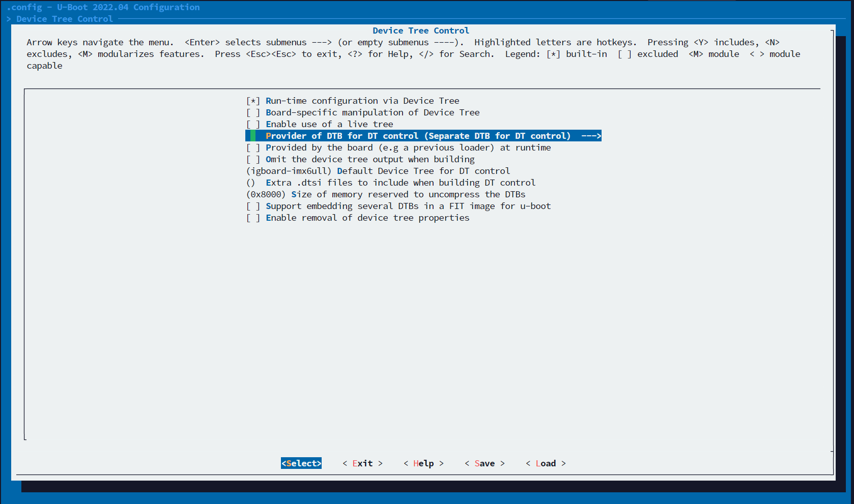
Task: Enable Board-specific manipulation of Device Tree
Action: click(253, 112)
